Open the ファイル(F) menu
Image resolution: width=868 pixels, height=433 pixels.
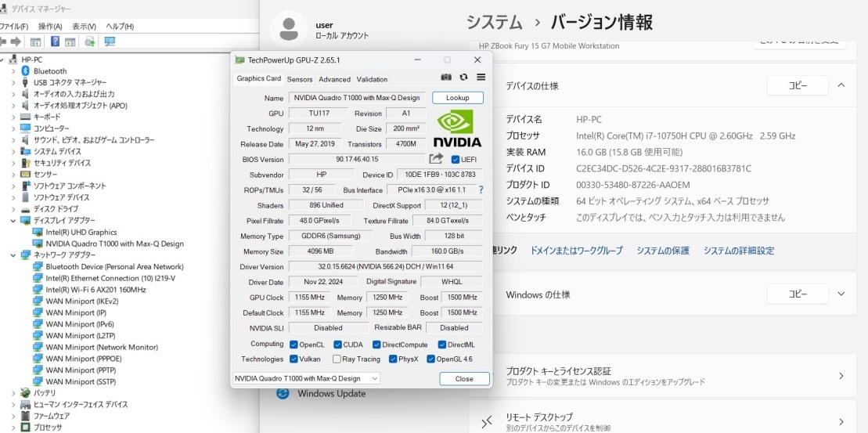coord(14,26)
